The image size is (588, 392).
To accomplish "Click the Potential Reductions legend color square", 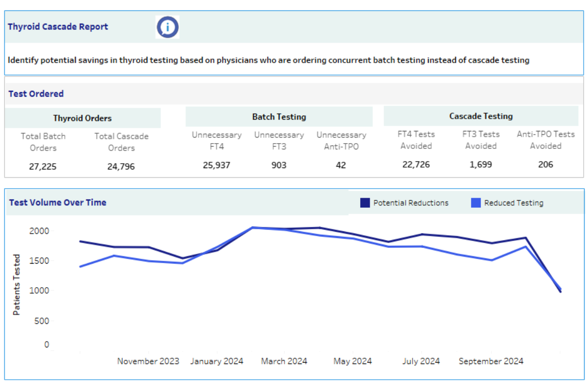I will [x=365, y=202].
